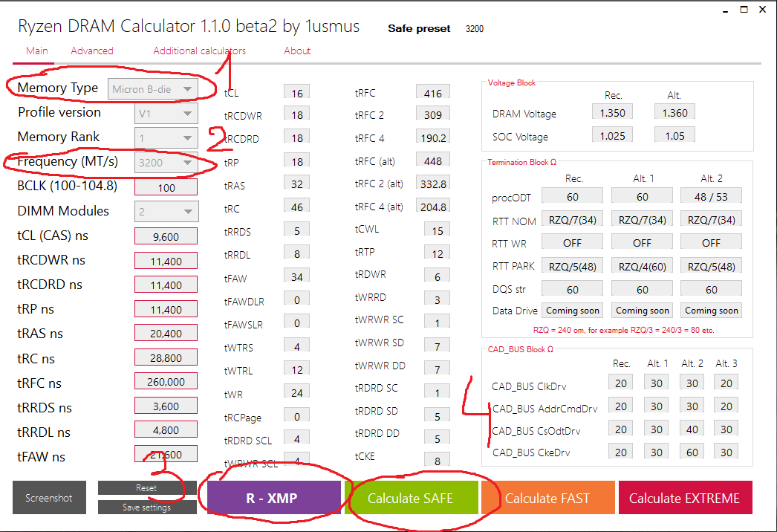Click the Save settings button

click(146, 507)
